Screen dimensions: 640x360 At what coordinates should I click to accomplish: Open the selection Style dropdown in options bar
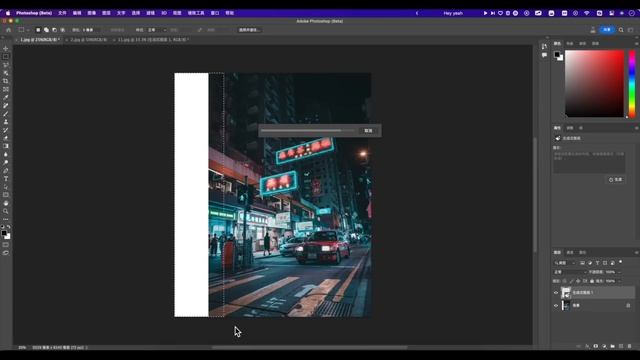[157, 30]
